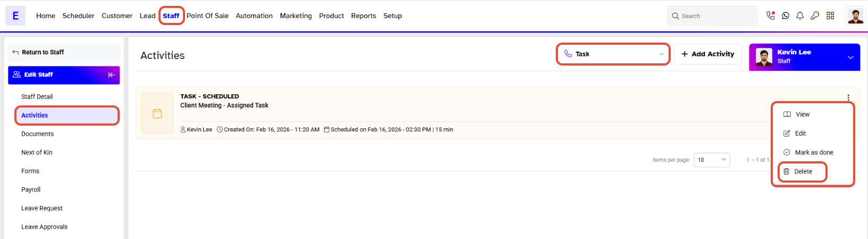Click the Delete trash icon

(787, 171)
